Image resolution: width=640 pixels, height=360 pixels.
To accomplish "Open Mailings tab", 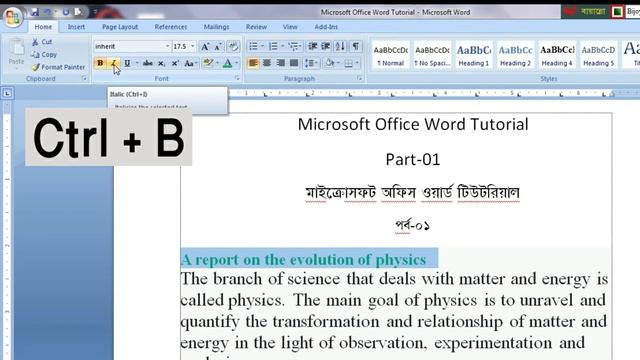I will pyautogui.click(x=216, y=27).
